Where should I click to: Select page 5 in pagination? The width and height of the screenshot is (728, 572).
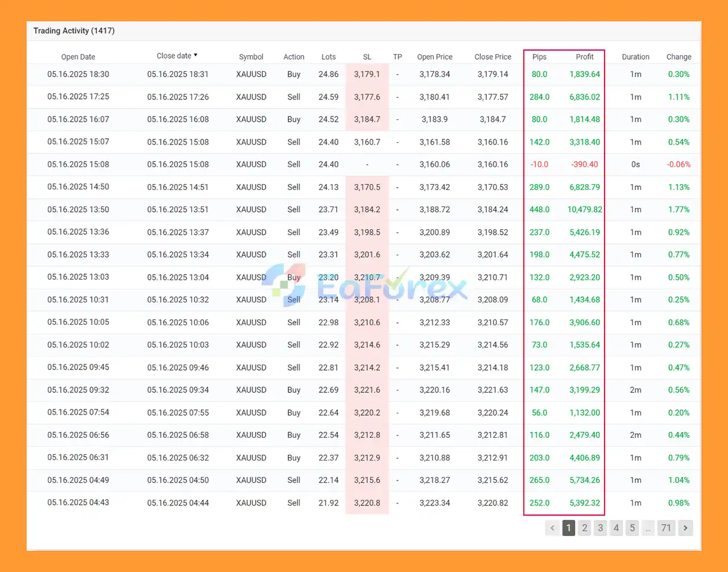(x=632, y=528)
